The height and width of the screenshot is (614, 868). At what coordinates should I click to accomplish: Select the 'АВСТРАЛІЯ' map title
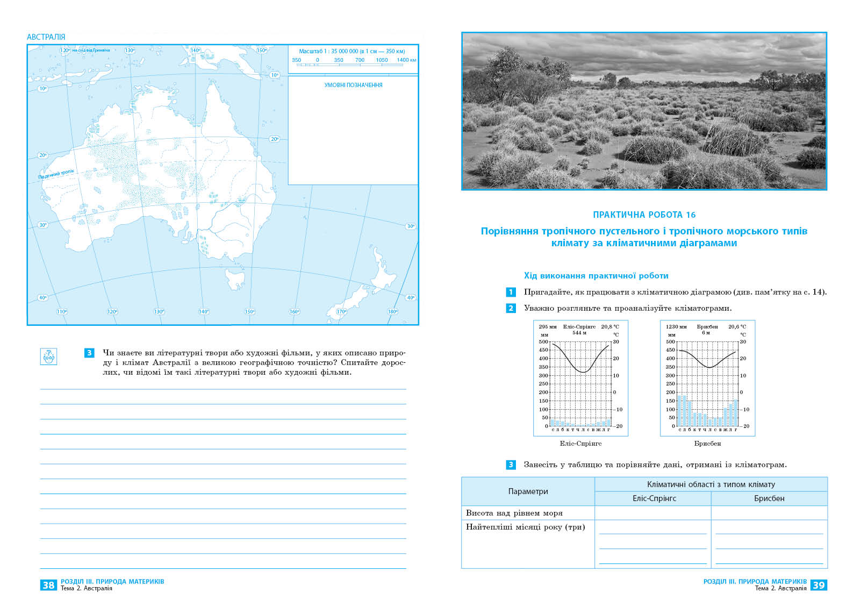coord(46,37)
